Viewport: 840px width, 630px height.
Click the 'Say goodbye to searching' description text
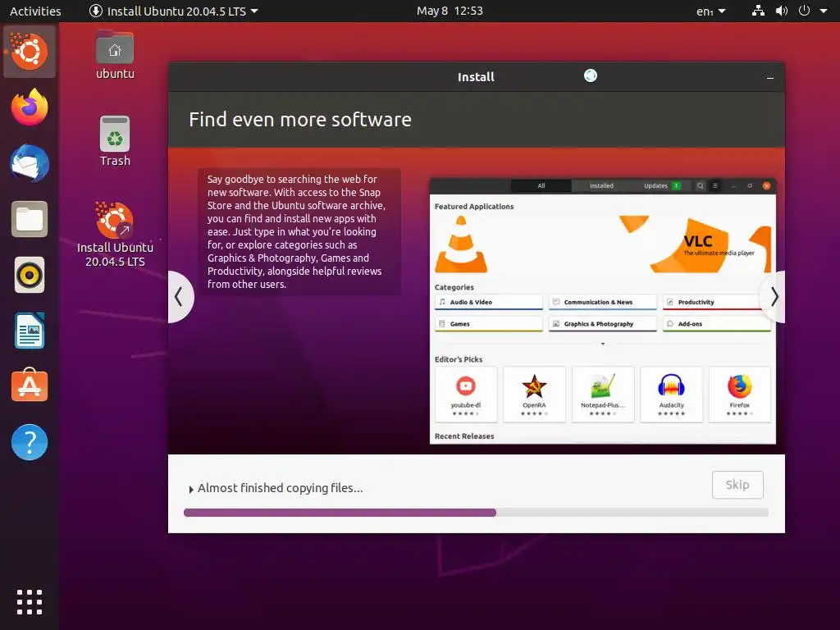[x=296, y=231]
